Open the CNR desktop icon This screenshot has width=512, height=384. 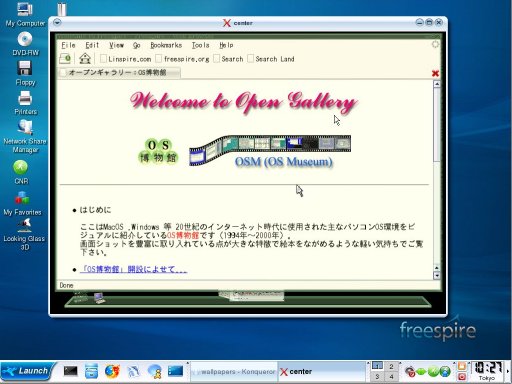coord(21,172)
